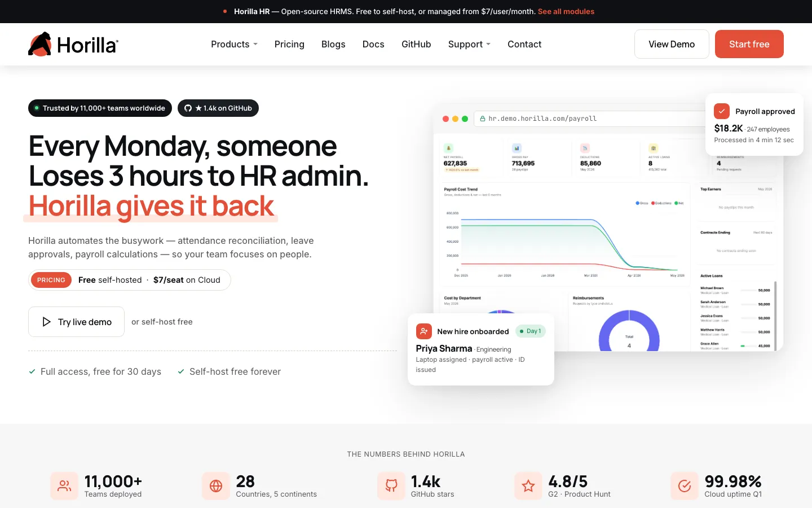This screenshot has width=812, height=508.
Task: Expand the Support dropdown menu
Action: pyautogui.click(x=469, y=44)
